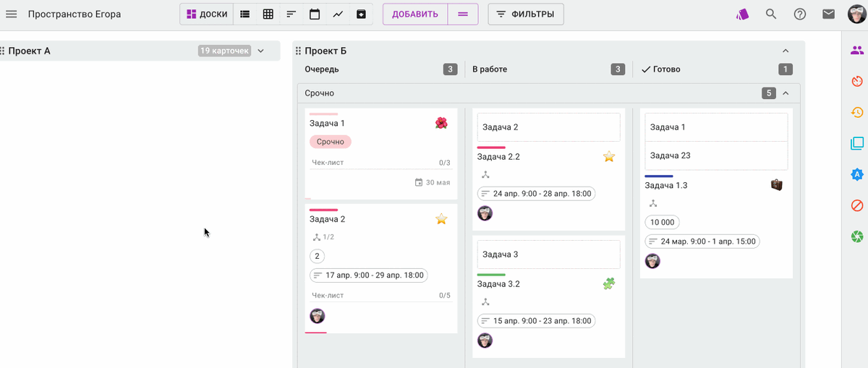Image resolution: width=868 pixels, height=368 pixels.
Task: Collapse the Срочно swimlane
Action: pyautogui.click(x=786, y=93)
